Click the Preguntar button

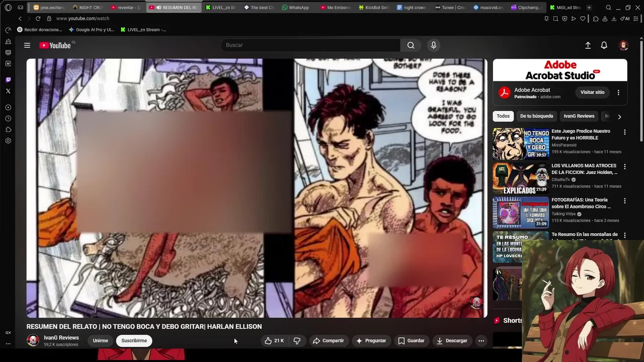click(371, 341)
